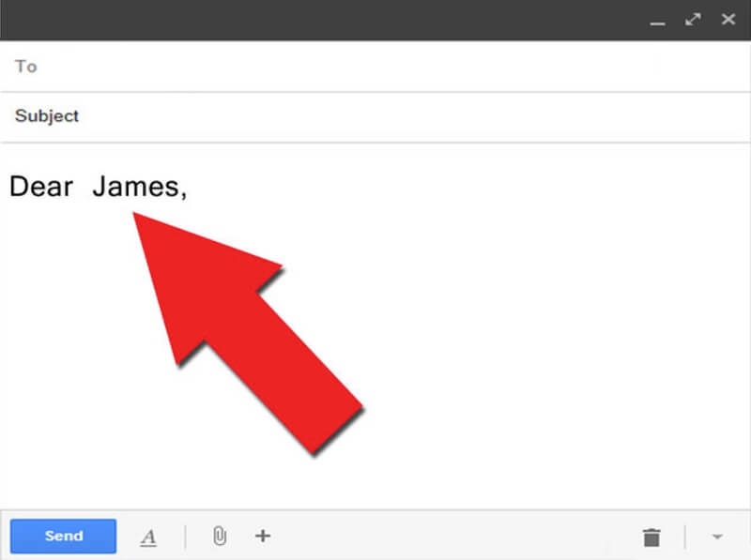Click the Subject label text
This screenshot has height=560, width=751.
pos(46,115)
